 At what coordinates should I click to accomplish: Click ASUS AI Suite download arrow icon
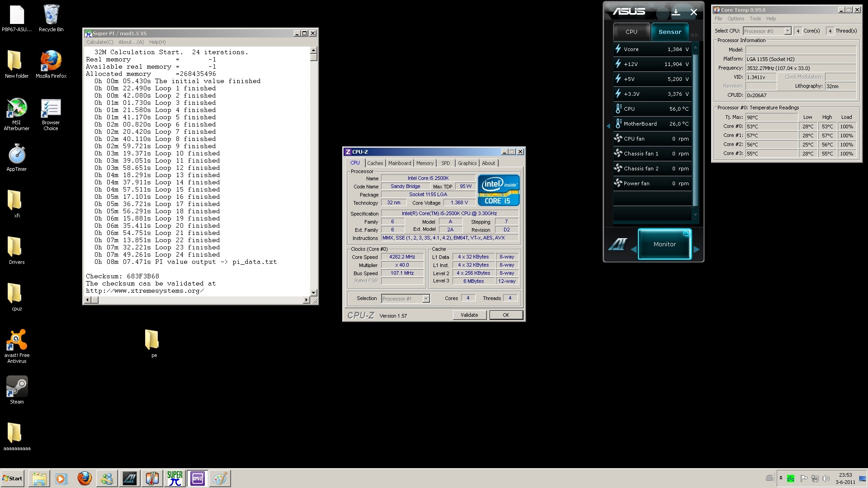coord(676,12)
